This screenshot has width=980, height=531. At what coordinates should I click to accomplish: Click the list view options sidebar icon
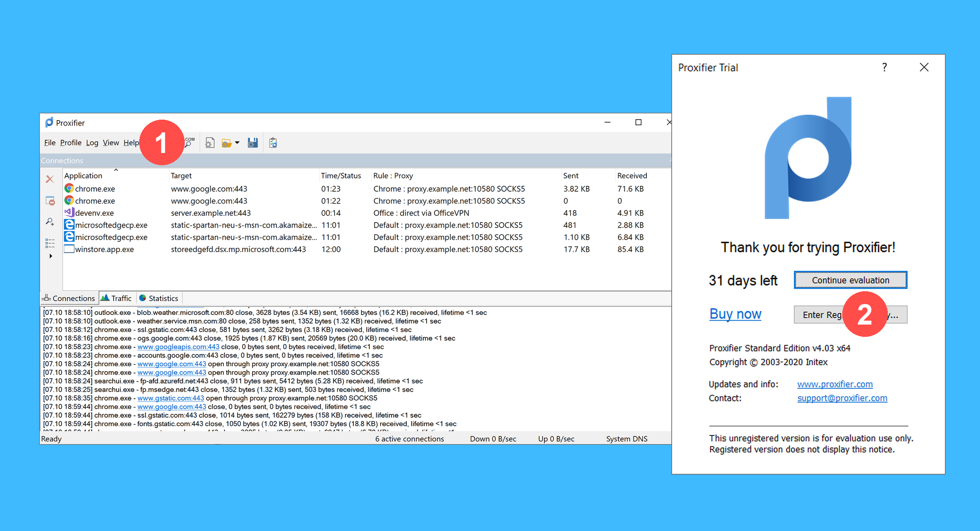pyautogui.click(x=50, y=243)
